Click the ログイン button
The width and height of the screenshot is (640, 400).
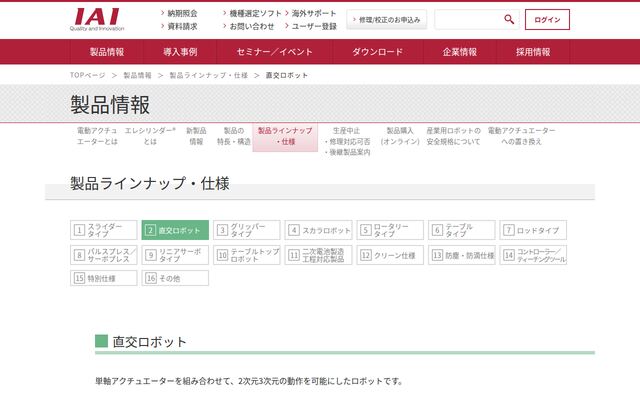click(547, 20)
